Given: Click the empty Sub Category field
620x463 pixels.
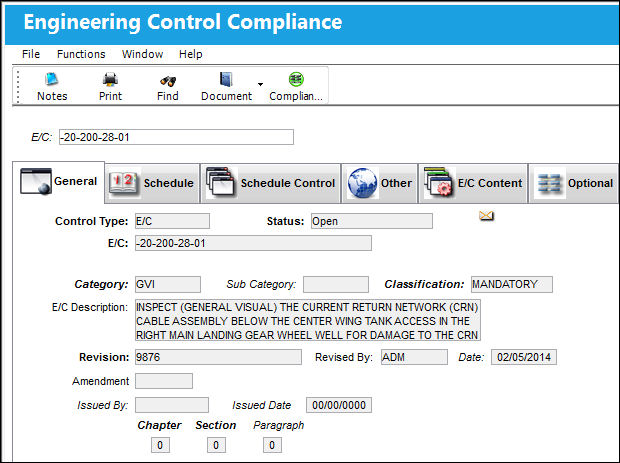Looking at the screenshot, I should [x=336, y=284].
